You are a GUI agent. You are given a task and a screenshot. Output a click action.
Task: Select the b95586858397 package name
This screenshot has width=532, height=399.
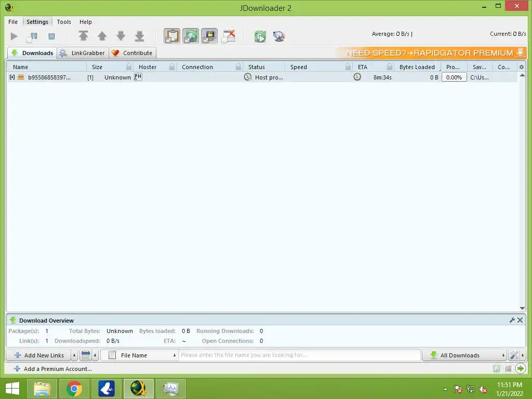[49, 77]
